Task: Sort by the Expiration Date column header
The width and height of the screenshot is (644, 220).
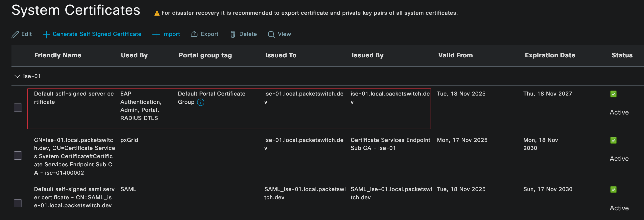Action: coord(550,55)
